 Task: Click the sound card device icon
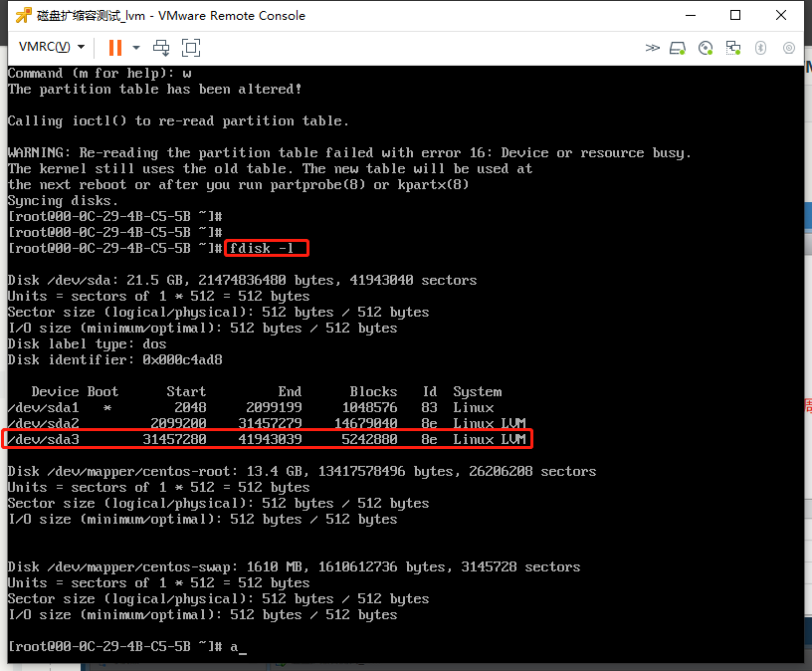(789, 48)
